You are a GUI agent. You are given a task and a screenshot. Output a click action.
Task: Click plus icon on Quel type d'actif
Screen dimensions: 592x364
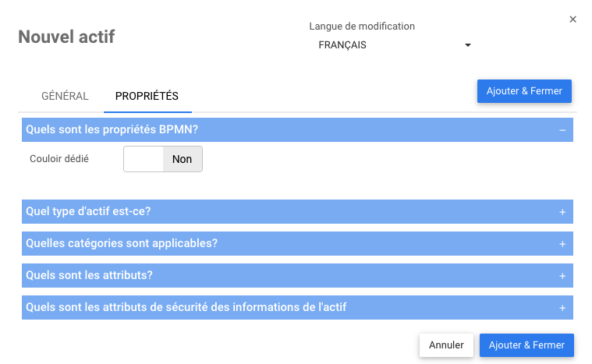tap(562, 212)
